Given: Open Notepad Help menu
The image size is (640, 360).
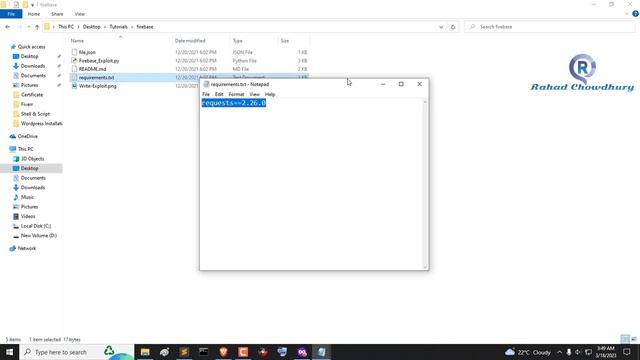Looking at the screenshot, I should point(270,94).
